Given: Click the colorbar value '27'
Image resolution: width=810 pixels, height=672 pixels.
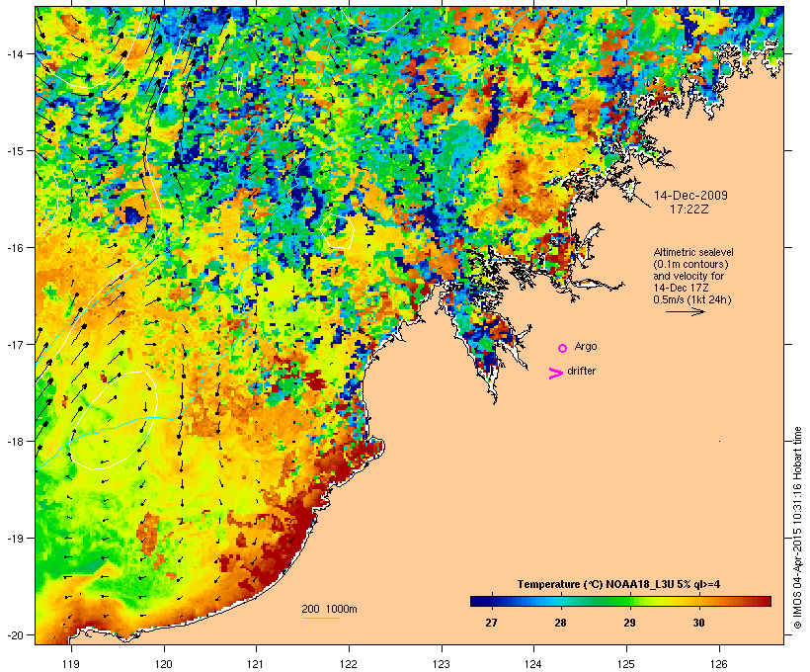Looking at the screenshot, I should coord(491,623).
